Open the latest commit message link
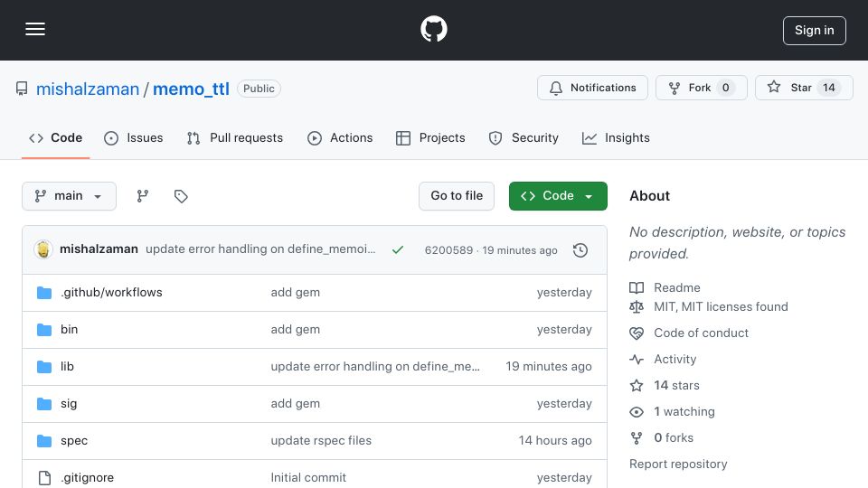868x488 pixels. [260, 249]
